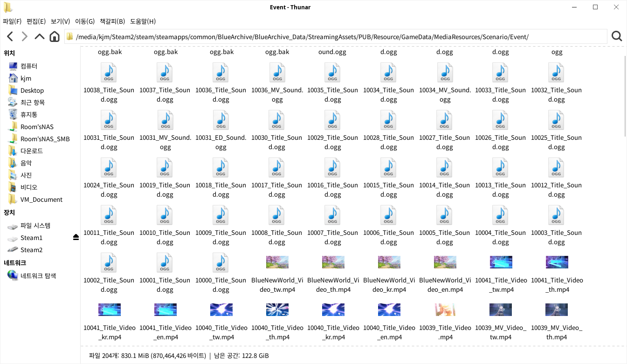Select 10025_Title_Sound.ogg file icon
The height and width of the screenshot is (364, 627).
click(556, 120)
